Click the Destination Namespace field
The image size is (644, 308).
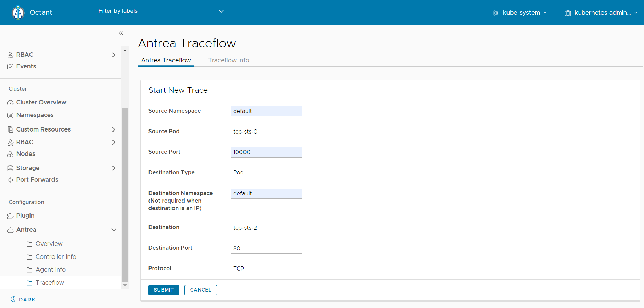(x=266, y=194)
